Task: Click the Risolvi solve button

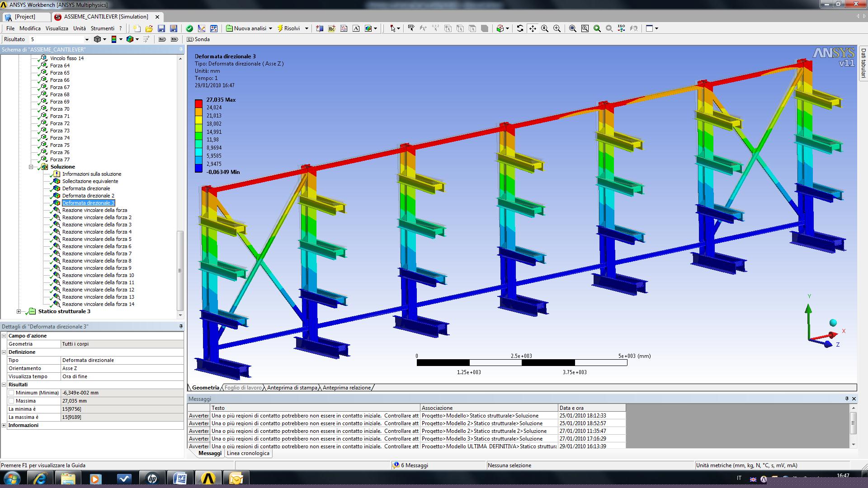Action: click(x=288, y=28)
